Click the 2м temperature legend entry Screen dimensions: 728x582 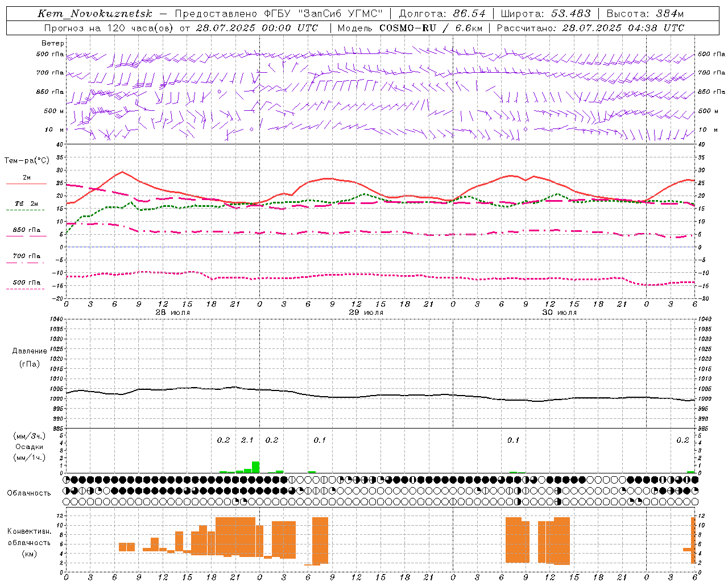(x=27, y=178)
